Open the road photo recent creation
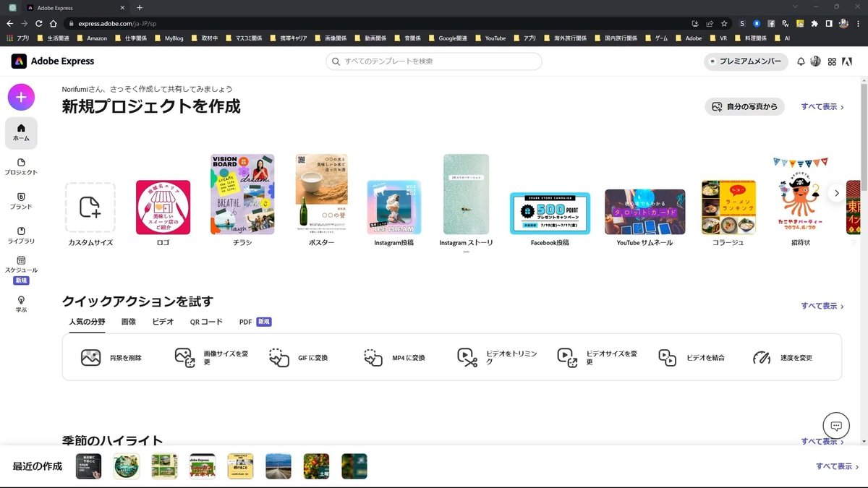The height and width of the screenshot is (488, 868). (278, 466)
